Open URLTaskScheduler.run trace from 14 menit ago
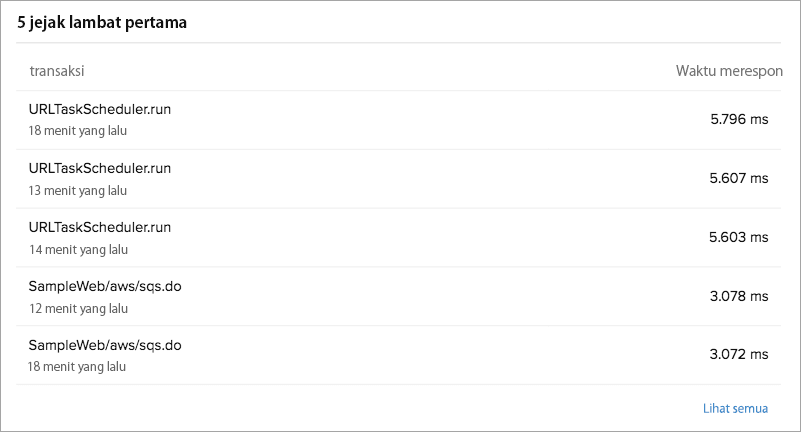This screenshot has width=801, height=432. point(100,227)
